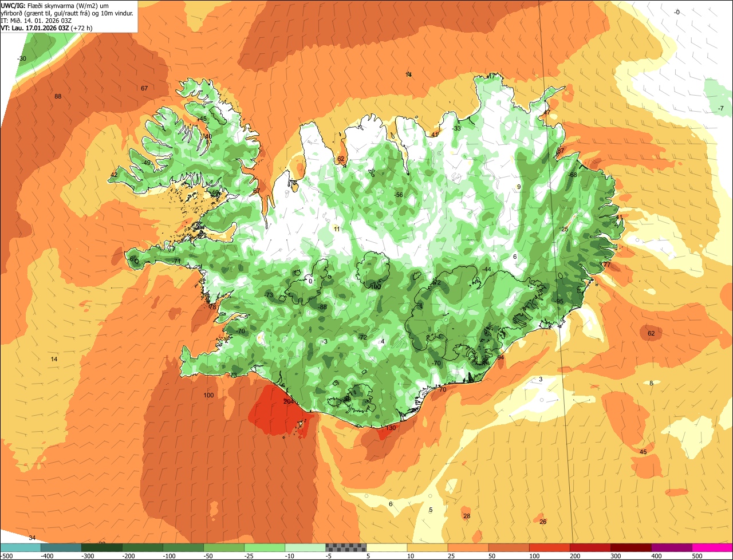Select the 400 to 500 purple legend swatch

[x=671, y=547]
